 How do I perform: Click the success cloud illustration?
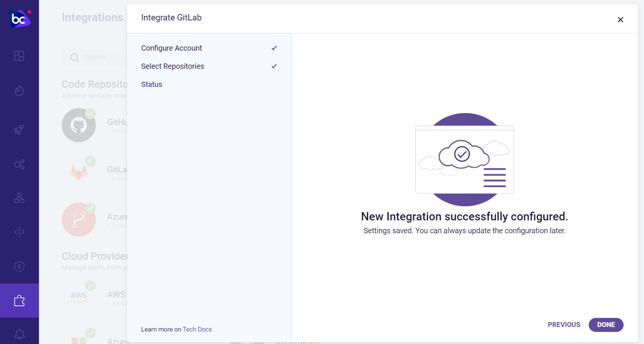pos(465,160)
